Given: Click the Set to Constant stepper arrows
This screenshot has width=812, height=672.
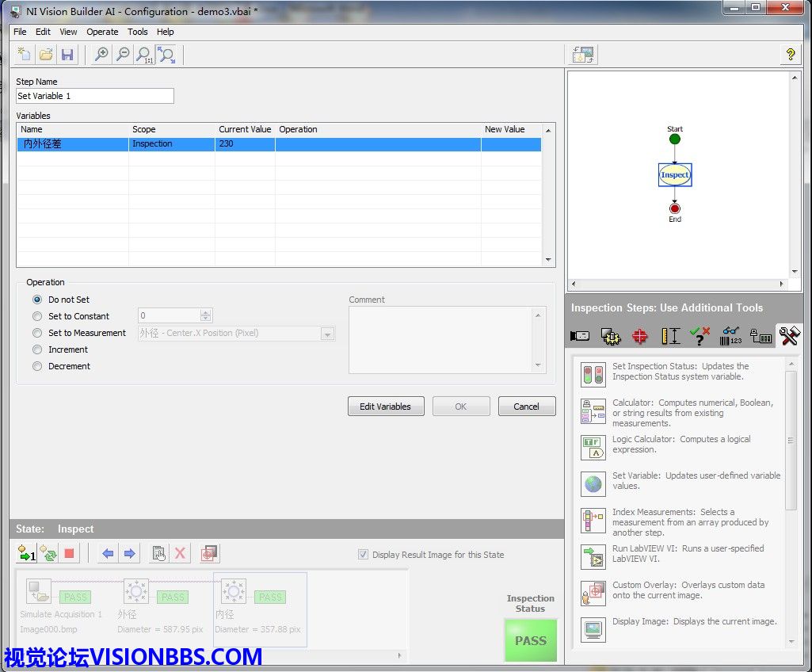Looking at the screenshot, I should coord(207,316).
